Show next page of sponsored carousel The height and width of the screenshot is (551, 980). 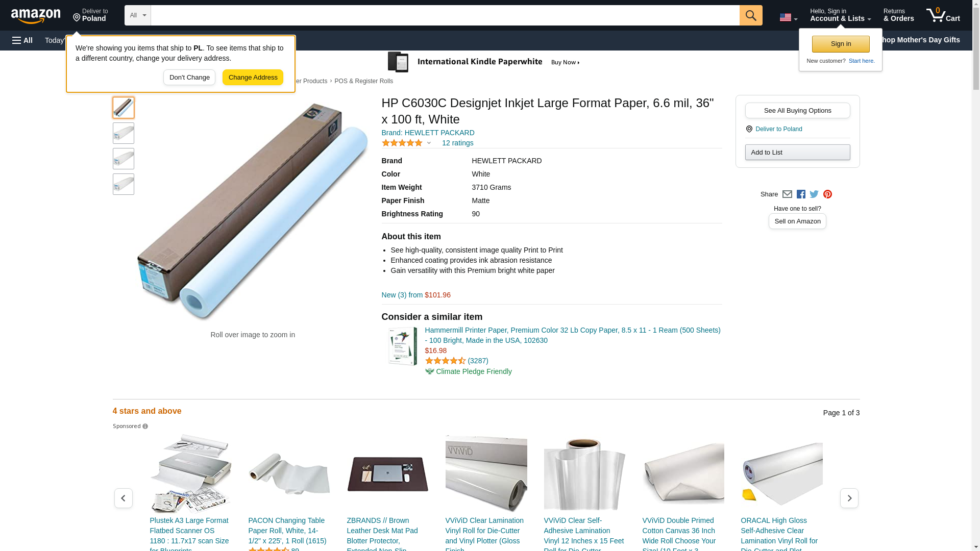(x=849, y=498)
